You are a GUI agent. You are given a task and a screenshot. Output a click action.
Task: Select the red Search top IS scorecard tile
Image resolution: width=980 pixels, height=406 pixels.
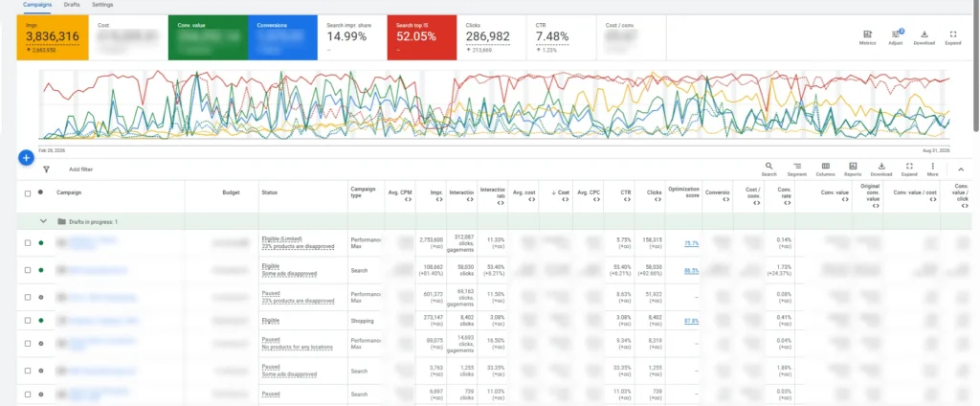[x=421, y=37]
